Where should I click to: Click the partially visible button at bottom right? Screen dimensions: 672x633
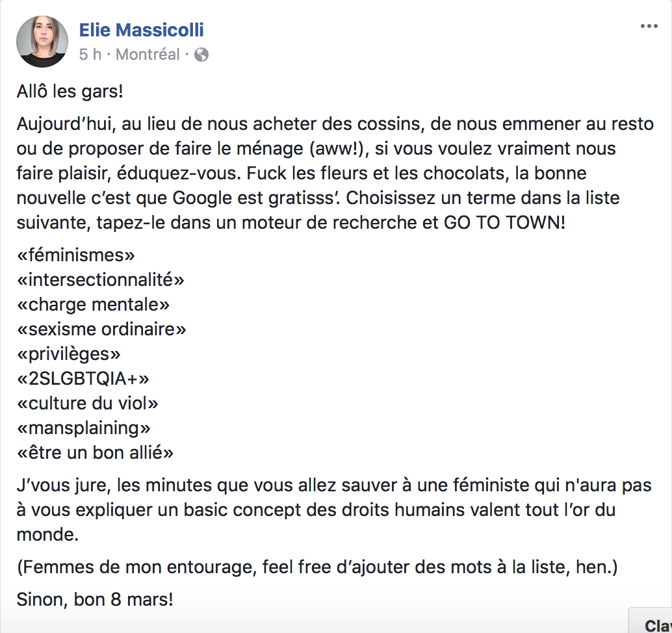pos(651,621)
